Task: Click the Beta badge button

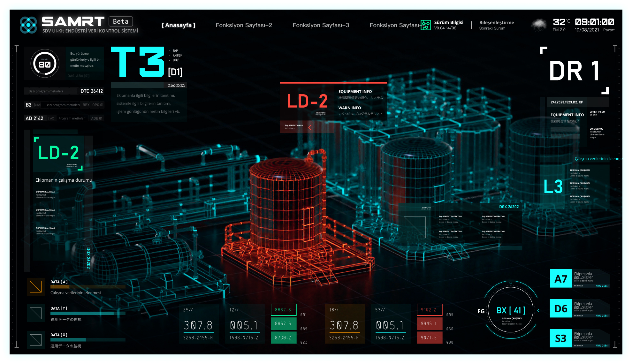Action: click(x=121, y=21)
